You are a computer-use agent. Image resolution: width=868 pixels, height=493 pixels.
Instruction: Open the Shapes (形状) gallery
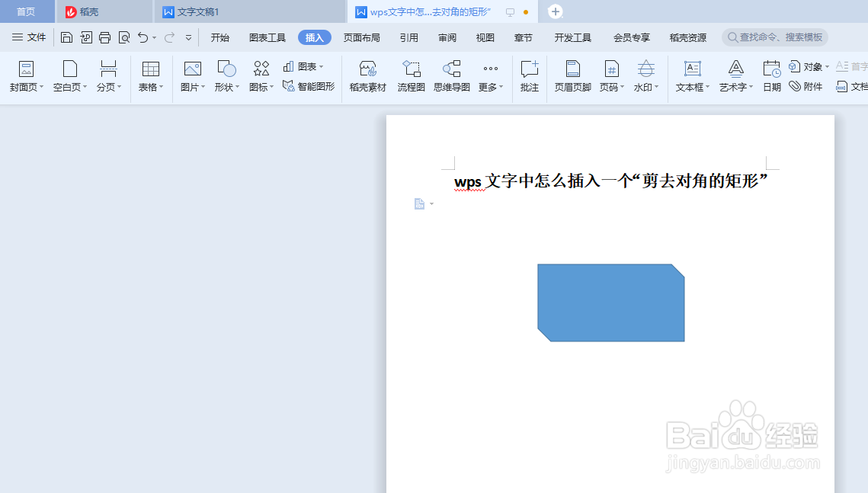[x=226, y=75]
